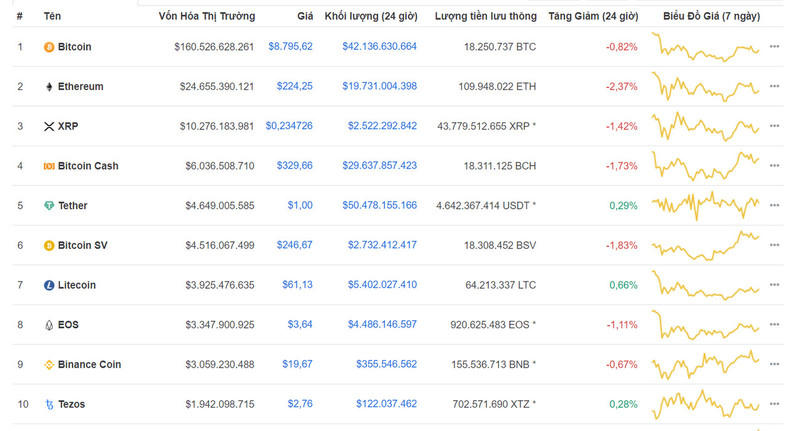Click Litecoin price $61,13
Screen dimensions: 800x431
pyautogui.click(x=297, y=285)
